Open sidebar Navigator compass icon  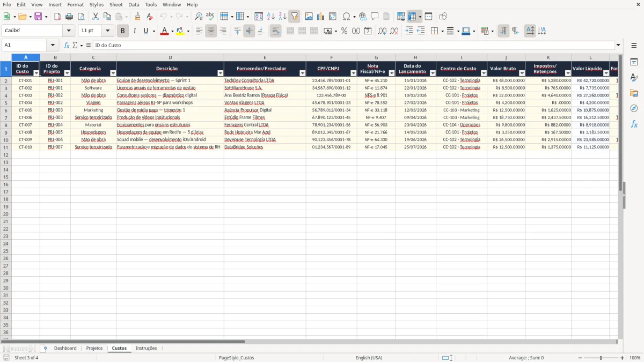point(634,109)
